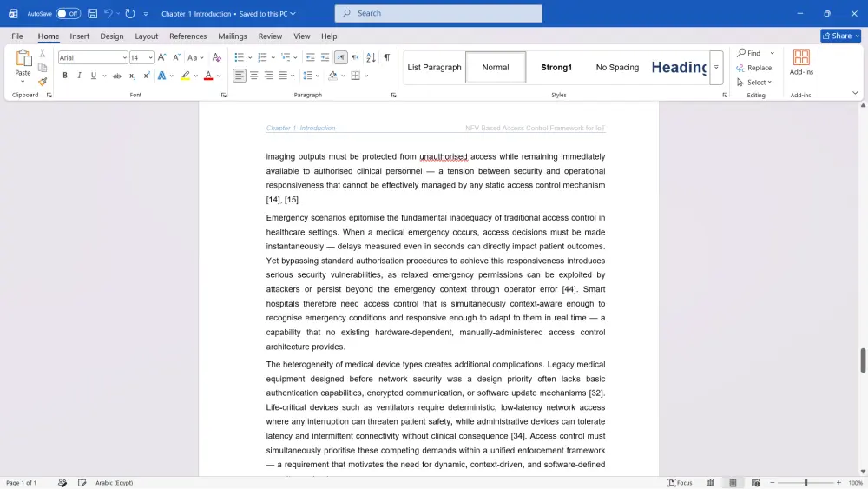Open Customize Quick Access Toolbar dropdown

(146, 14)
